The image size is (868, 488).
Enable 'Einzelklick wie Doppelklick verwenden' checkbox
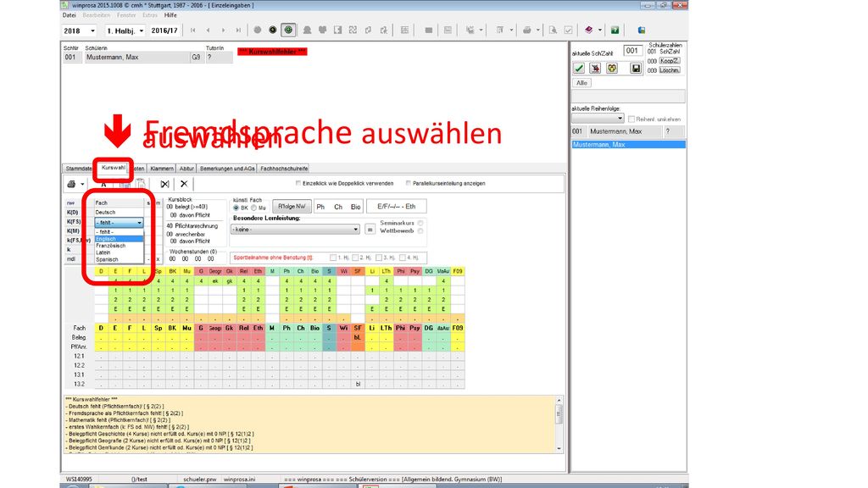pos(298,183)
